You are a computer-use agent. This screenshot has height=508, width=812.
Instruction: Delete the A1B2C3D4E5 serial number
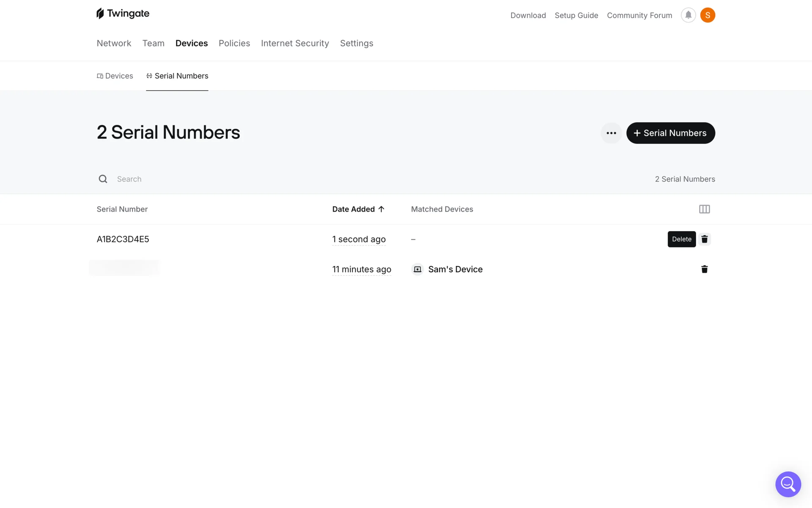[704, 239]
